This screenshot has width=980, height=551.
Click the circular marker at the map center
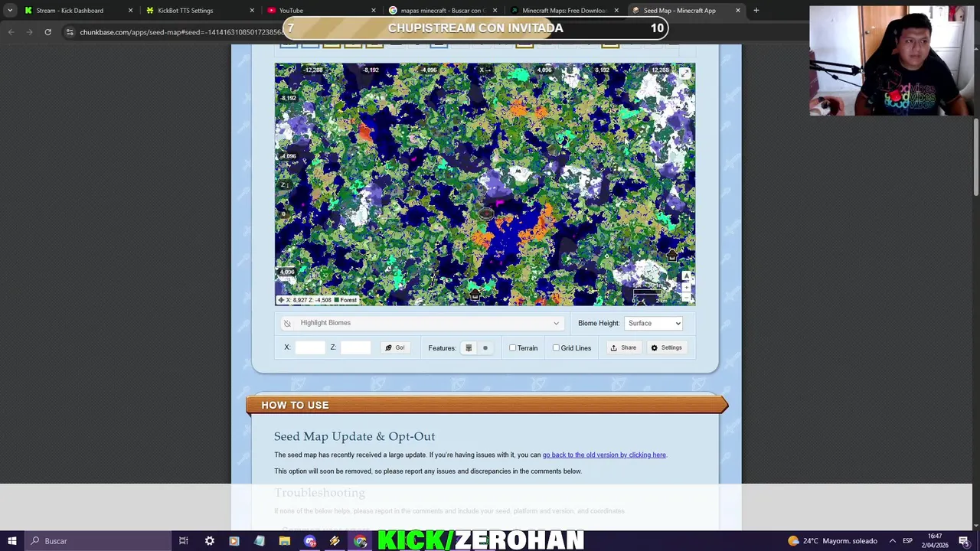(x=485, y=214)
